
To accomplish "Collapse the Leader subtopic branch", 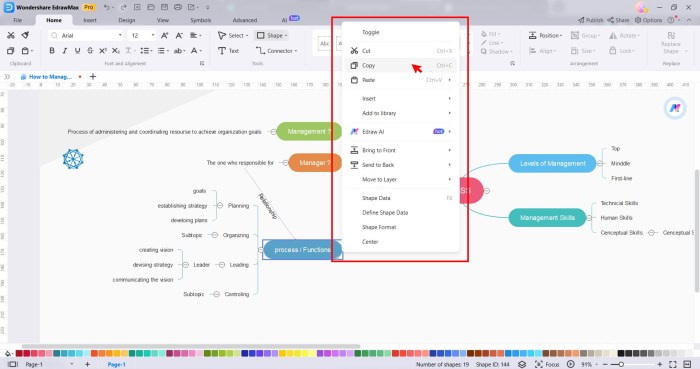I will pos(185,265).
